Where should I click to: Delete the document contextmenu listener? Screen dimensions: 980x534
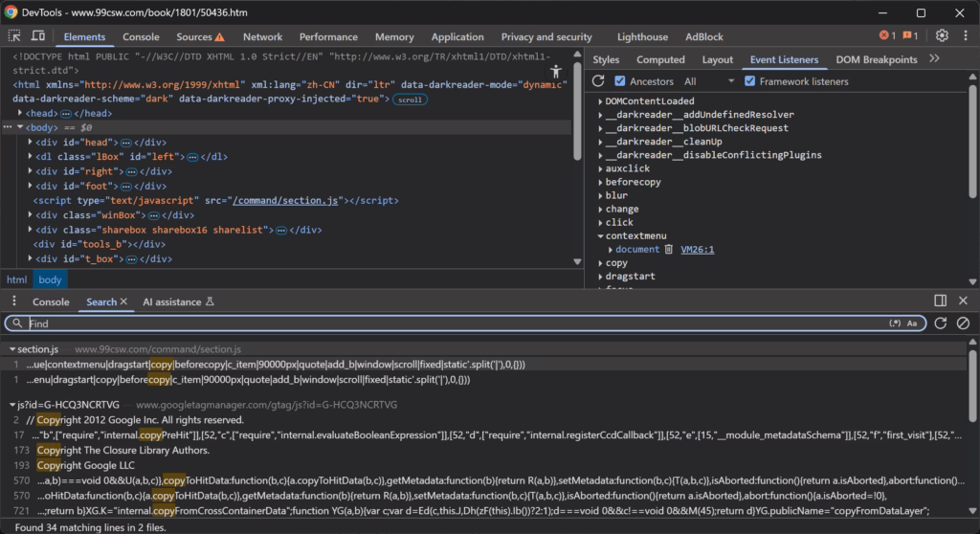[669, 250]
